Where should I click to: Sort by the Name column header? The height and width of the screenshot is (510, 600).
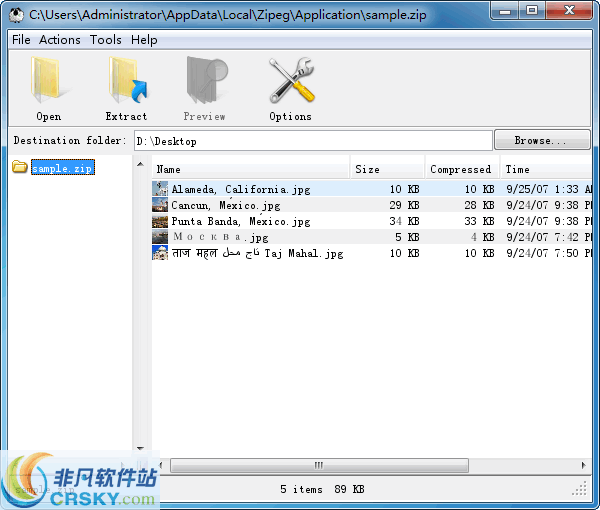tap(251, 169)
